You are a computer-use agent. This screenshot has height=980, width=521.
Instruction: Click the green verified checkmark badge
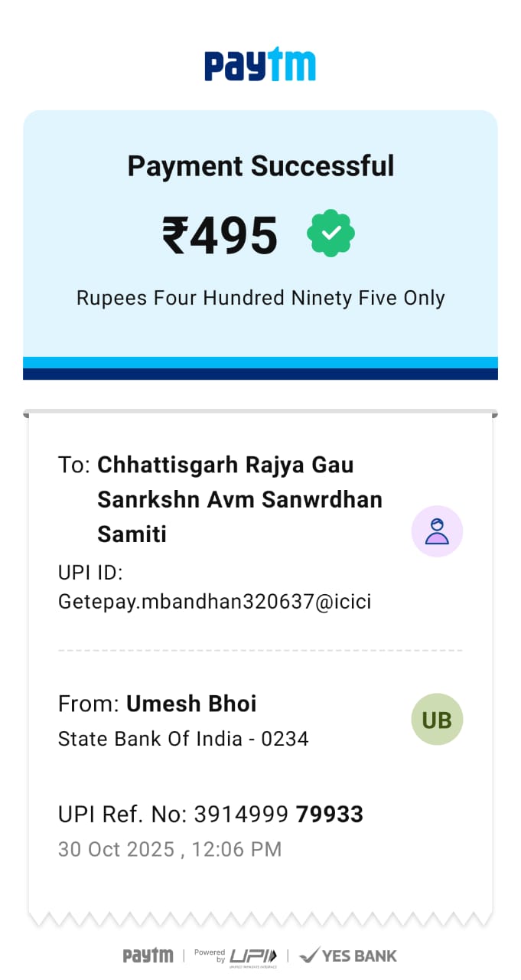click(331, 234)
